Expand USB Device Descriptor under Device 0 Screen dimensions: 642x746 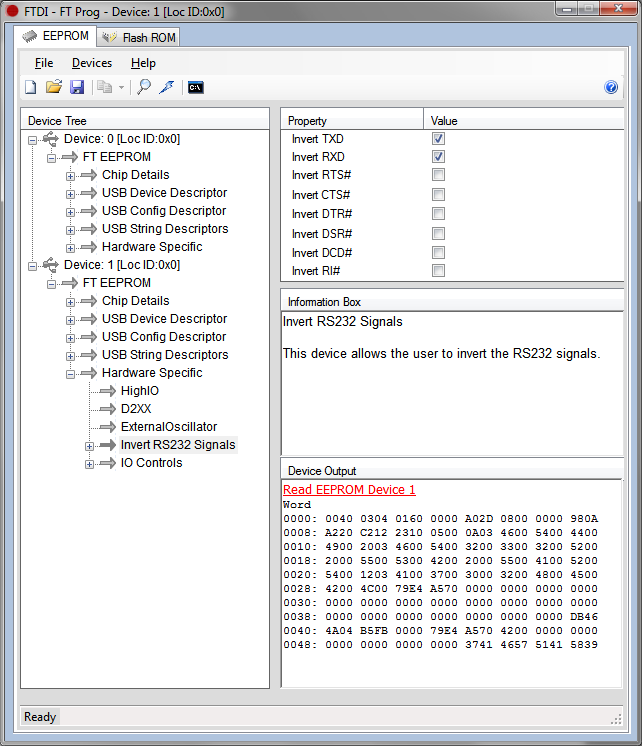pyautogui.click(x=70, y=194)
